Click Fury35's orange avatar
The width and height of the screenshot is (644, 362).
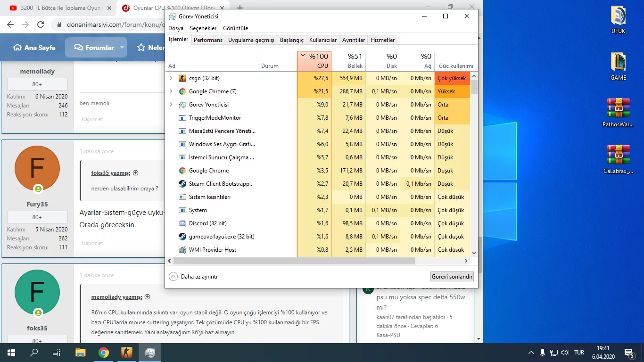pyautogui.click(x=37, y=168)
